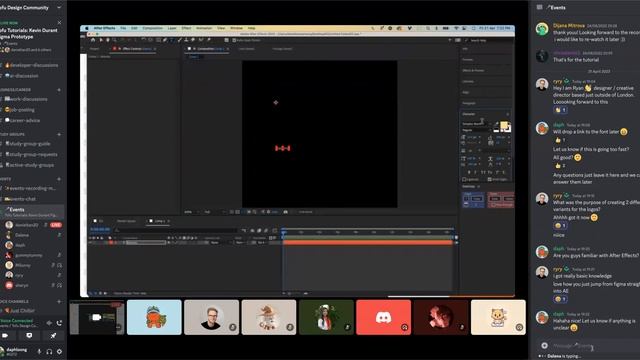The width and height of the screenshot is (640, 360).
Task: Collapse the EVENTS category header
Action: (6, 179)
